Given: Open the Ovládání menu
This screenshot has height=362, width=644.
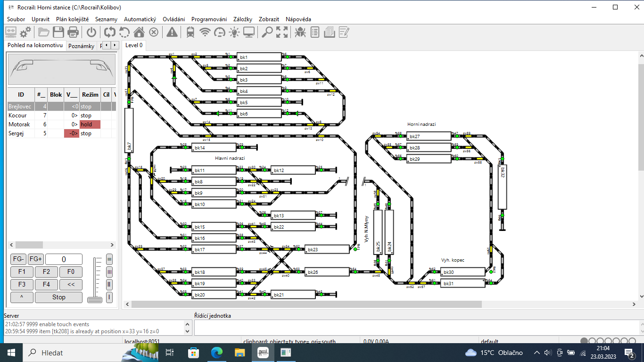Looking at the screenshot, I should click(x=173, y=19).
